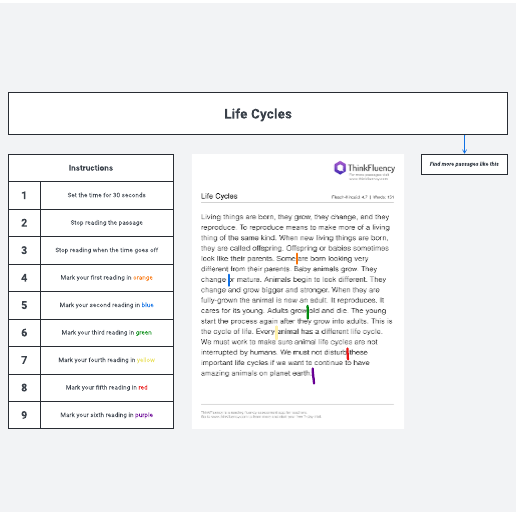This screenshot has height=516, width=516.
Task: Select 'Set the time for 30 seconds' row
Action: tap(91, 195)
